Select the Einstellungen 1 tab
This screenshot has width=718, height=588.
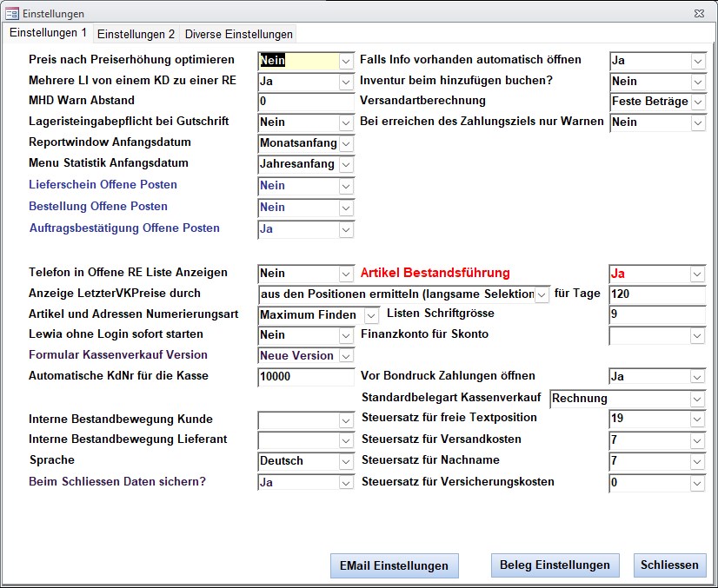pos(48,33)
